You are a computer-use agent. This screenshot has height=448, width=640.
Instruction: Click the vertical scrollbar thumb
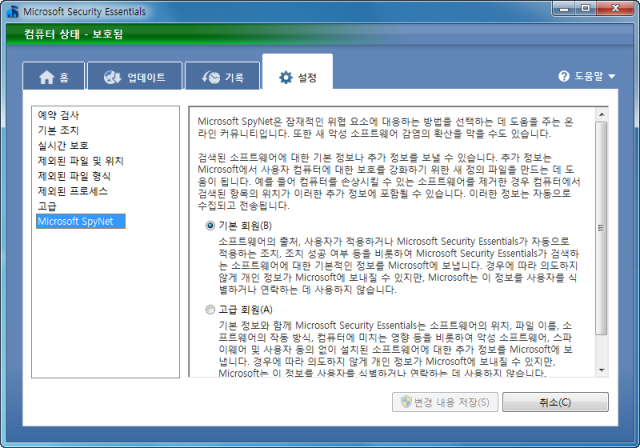tap(602, 228)
